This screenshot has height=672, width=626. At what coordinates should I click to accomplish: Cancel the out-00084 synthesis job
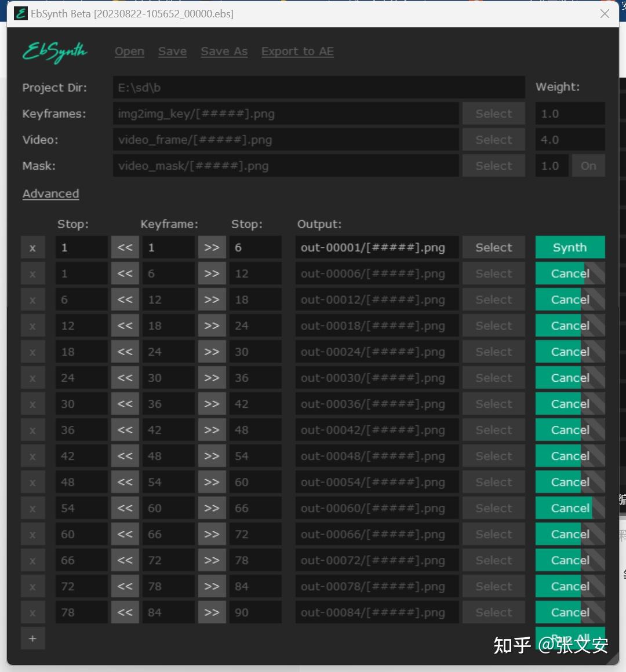pyautogui.click(x=570, y=612)
